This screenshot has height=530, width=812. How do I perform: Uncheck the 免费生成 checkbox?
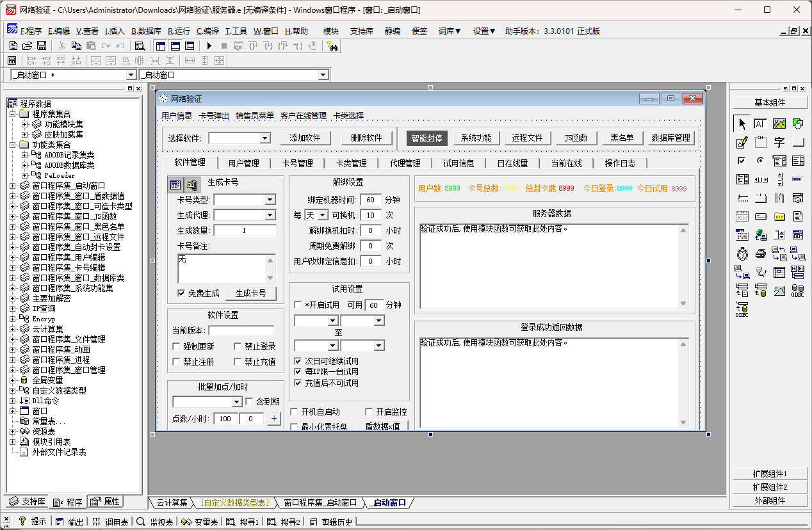click(x=181, y=293)
